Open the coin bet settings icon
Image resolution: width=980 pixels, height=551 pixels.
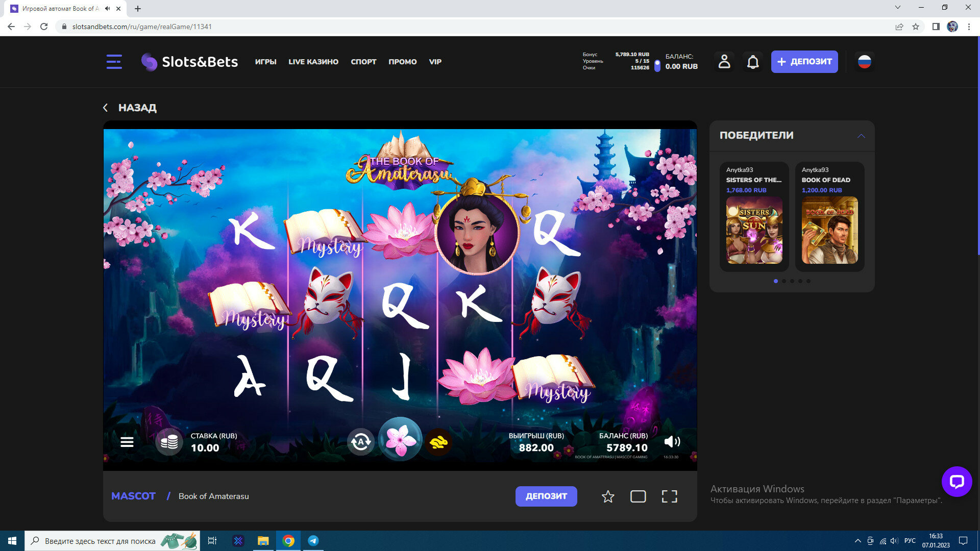point(169,442)
